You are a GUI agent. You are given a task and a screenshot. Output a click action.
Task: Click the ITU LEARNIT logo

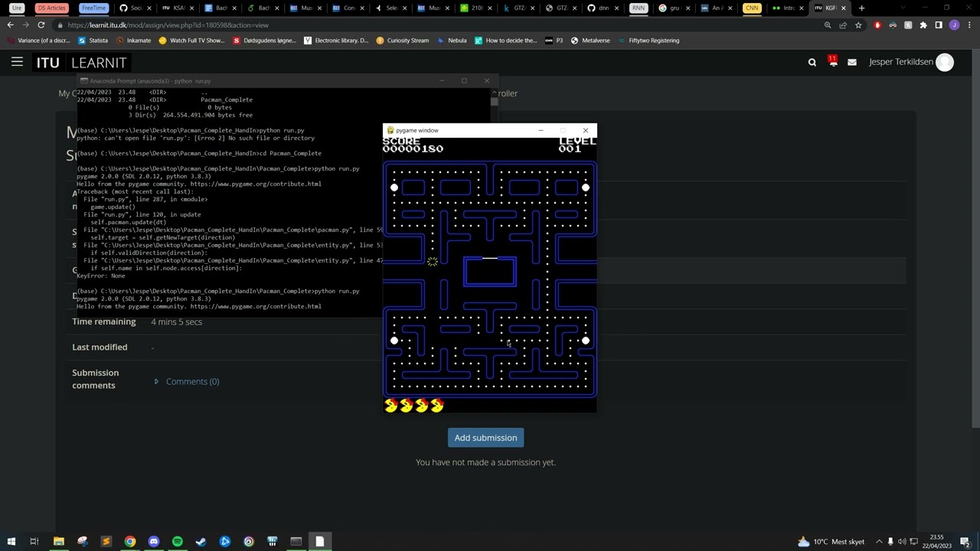81,63
